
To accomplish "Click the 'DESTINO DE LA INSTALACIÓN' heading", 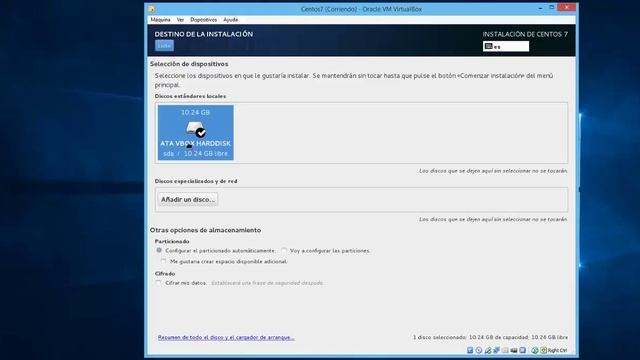I will (x=204, y=34).
